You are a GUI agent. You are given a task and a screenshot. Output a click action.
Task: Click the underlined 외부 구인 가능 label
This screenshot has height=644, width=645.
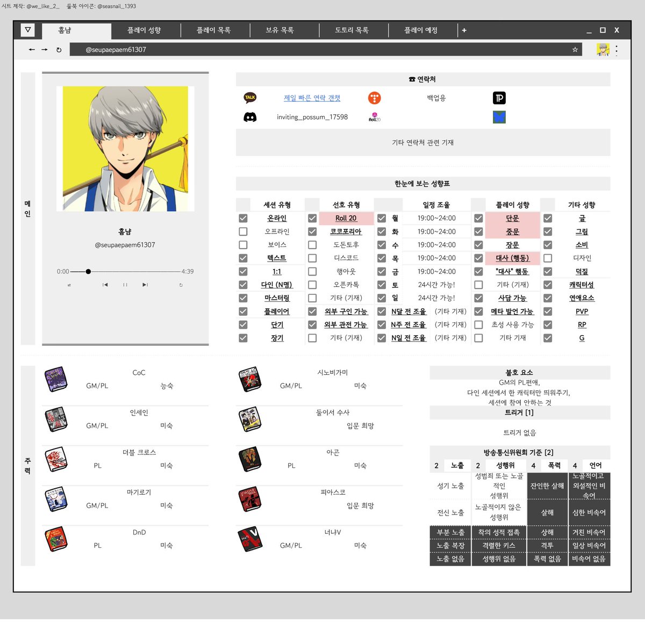[x=346, y=311]
